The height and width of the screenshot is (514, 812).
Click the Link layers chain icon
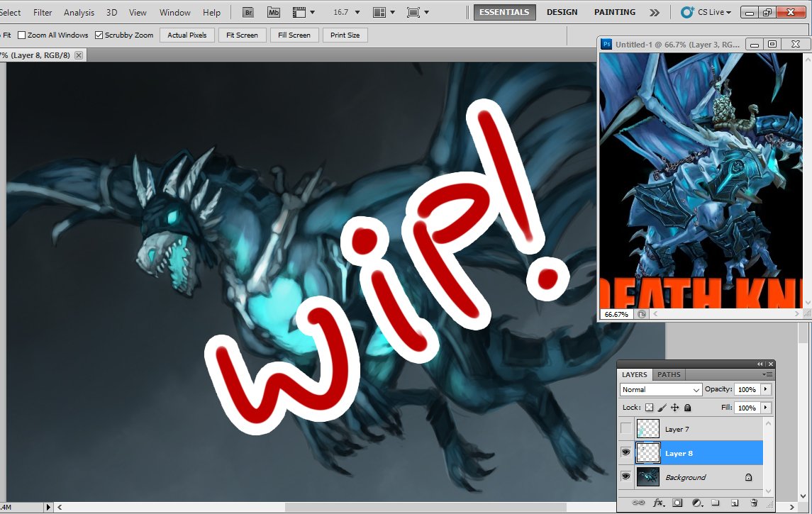click(638, 503)
